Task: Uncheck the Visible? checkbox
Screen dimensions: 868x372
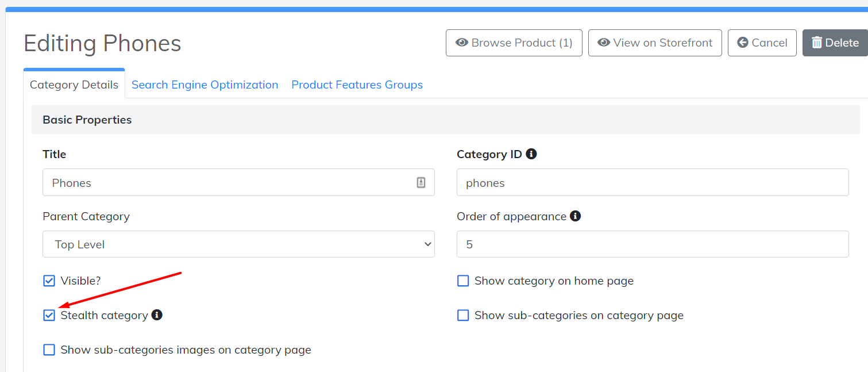Action: [49, 281]
